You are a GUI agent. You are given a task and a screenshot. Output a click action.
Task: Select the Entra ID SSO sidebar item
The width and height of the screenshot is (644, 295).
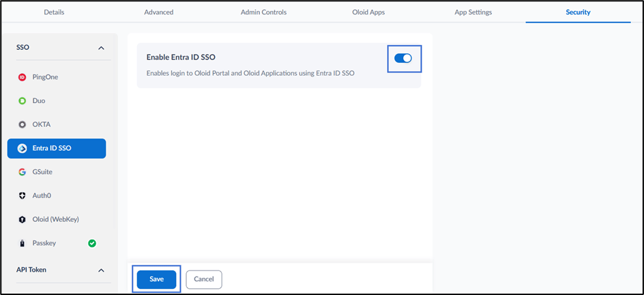coord(57,148)
